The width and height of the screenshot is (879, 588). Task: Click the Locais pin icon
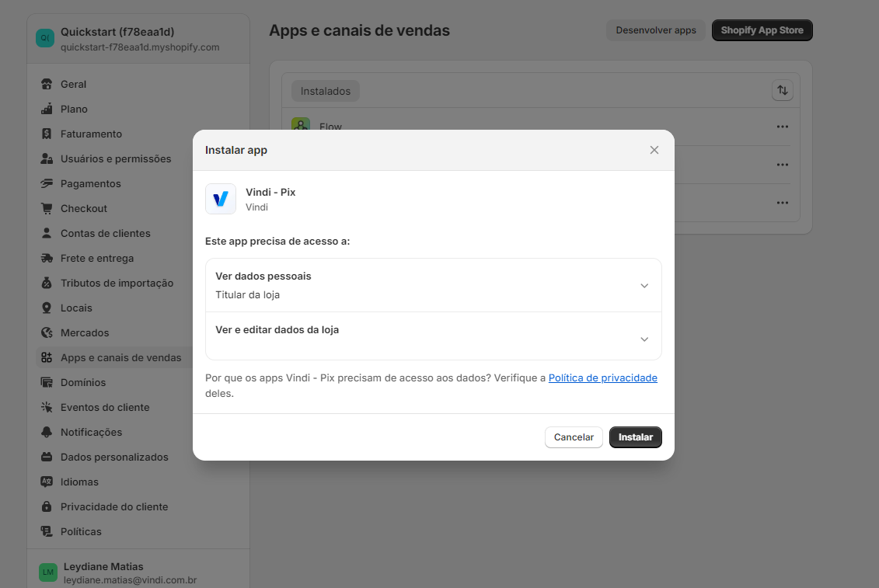(x=47, y=308)
